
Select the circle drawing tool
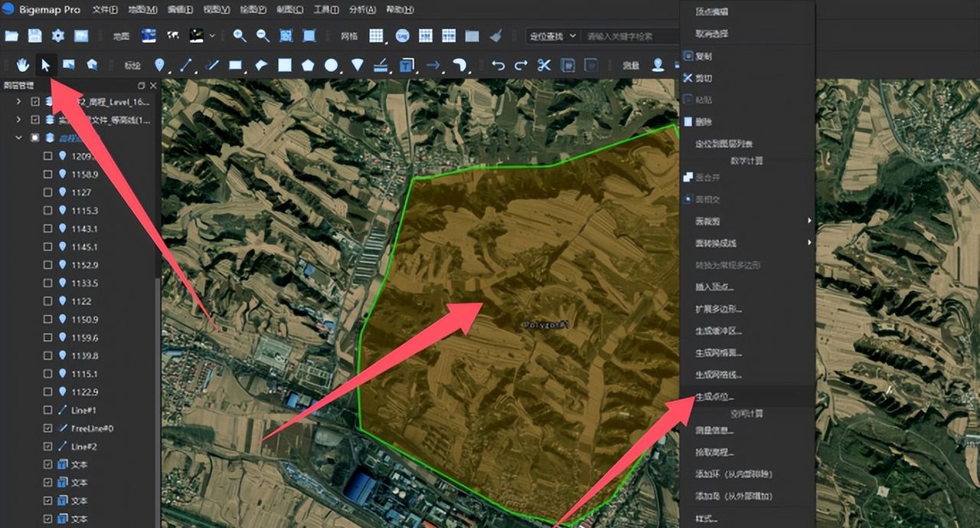pos(331,65)
